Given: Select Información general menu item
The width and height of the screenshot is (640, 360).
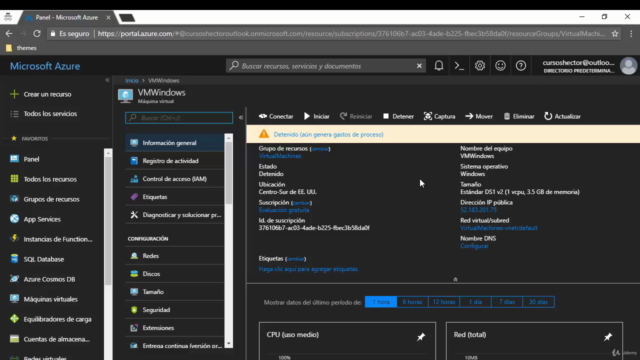Looking at the screenshot, I should click(175, 143).
